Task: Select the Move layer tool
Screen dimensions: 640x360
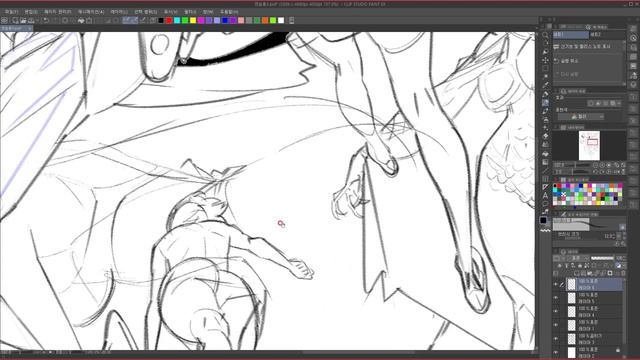Action: pos(545,60)
